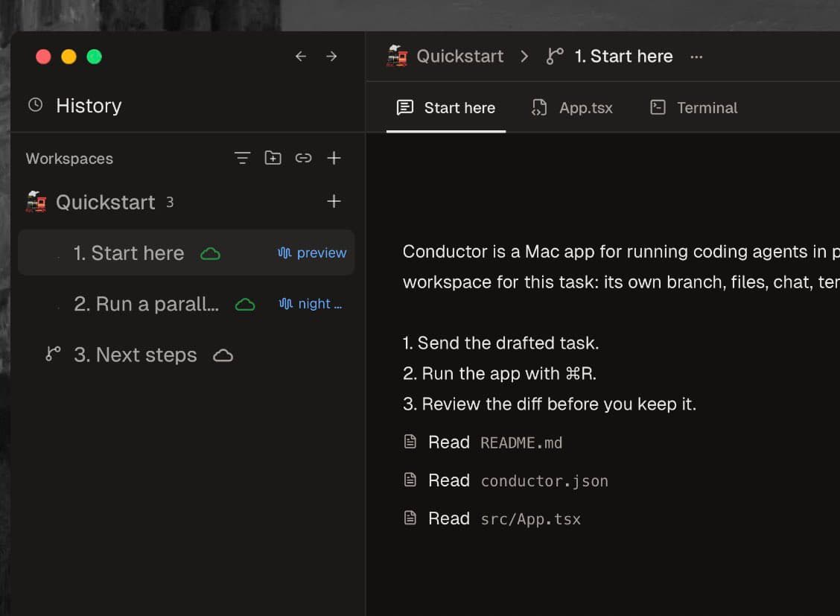Add a new workspace with the header plus
Screen dimensions: 840x616
[x=334, y=158]
